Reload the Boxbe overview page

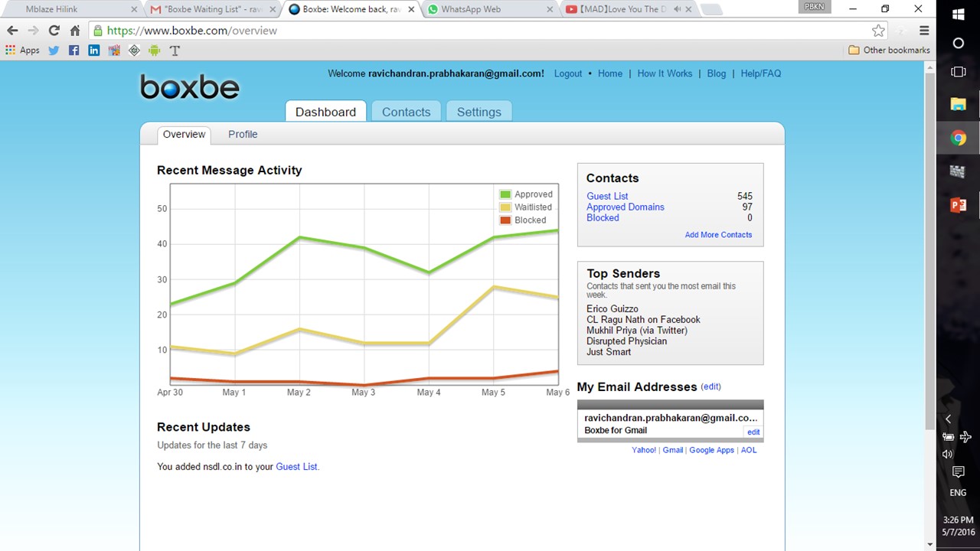54,31
